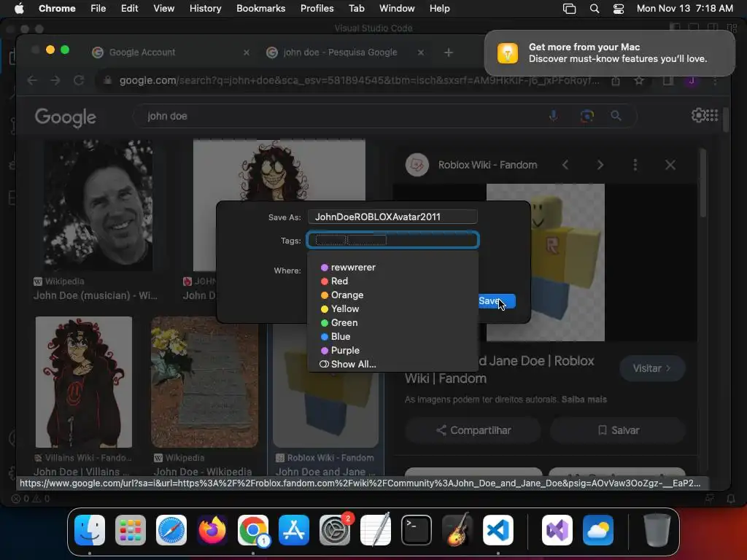Click the Tags input field
Image resolution: width=747 pixels, height=560 pixels.
[392, 240]
